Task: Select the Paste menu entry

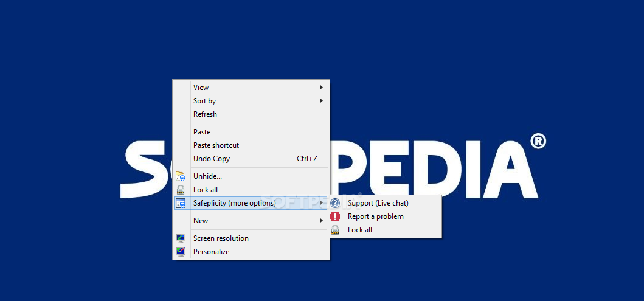Action: (x=251, y=132)
